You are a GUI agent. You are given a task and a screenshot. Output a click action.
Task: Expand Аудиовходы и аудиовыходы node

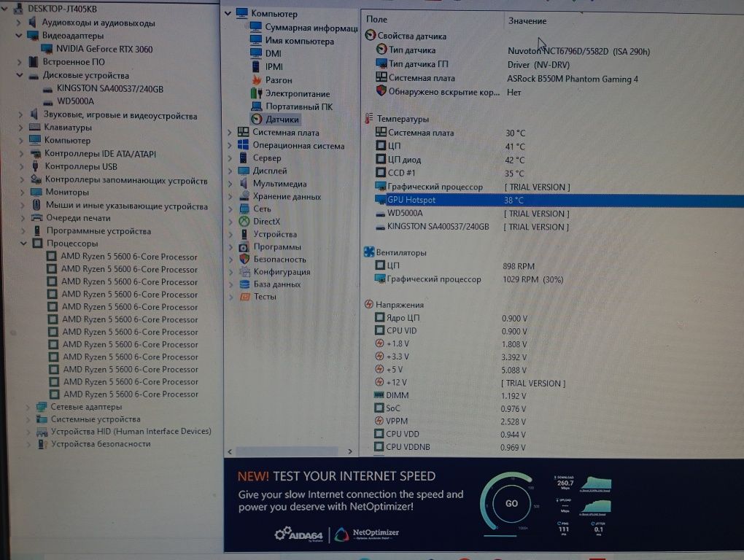[18, 23]
